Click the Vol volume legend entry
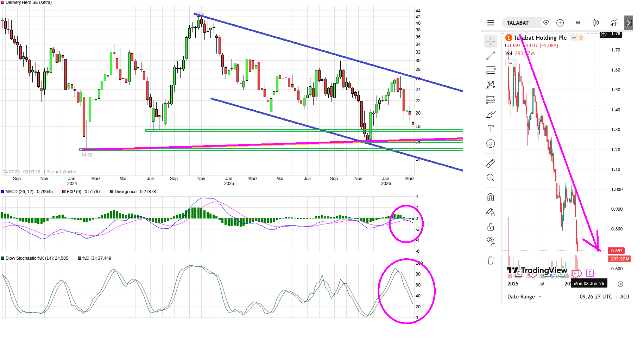Image resolution: width=644 pixels, height=339 pixels. (509, 53)
